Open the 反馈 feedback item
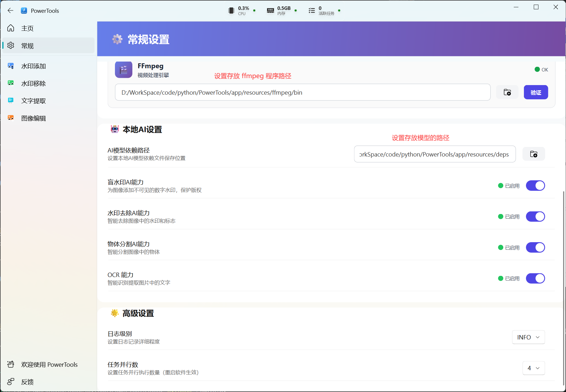This screenshot has height=392, width=566. click(48, 382)
